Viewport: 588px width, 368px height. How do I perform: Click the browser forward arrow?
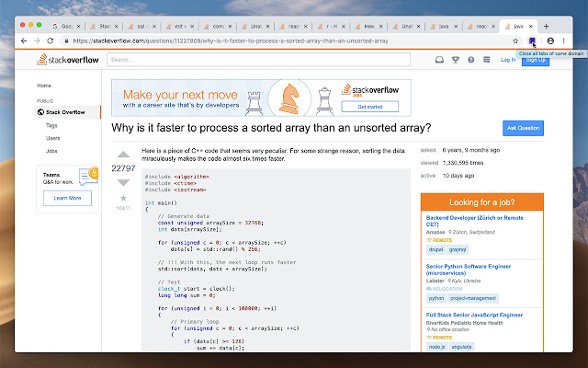point(37,40)
